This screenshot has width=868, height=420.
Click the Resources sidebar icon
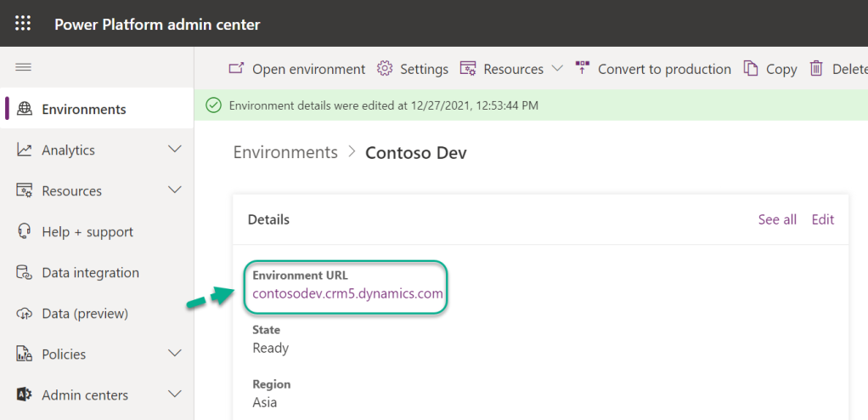click(25, 191)
